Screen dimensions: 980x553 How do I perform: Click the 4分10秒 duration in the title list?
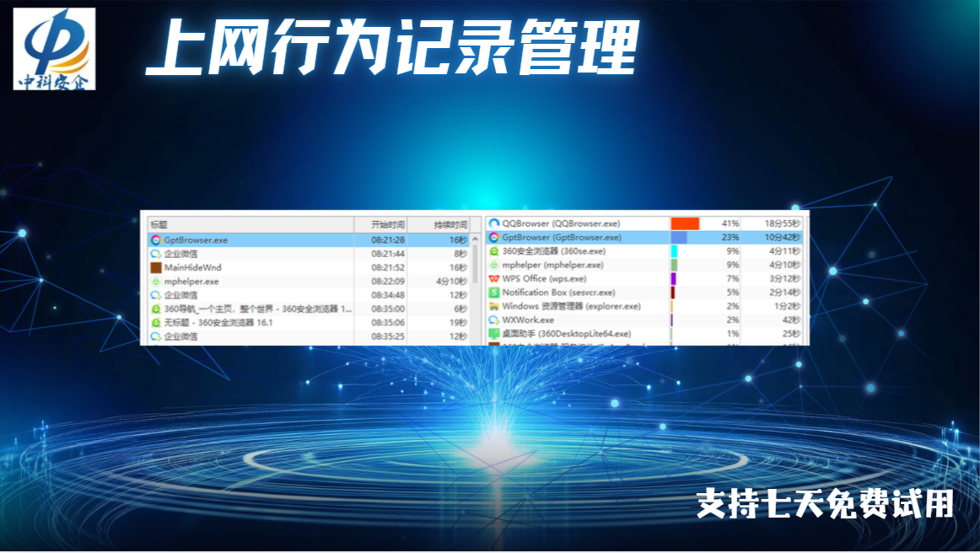click(x=451, y=282)
